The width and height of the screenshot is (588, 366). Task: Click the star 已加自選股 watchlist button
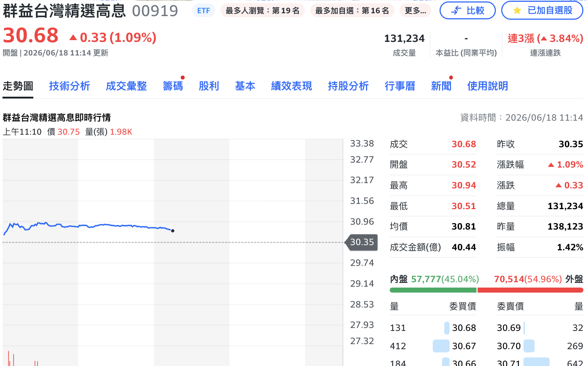(x=542, y=10)
